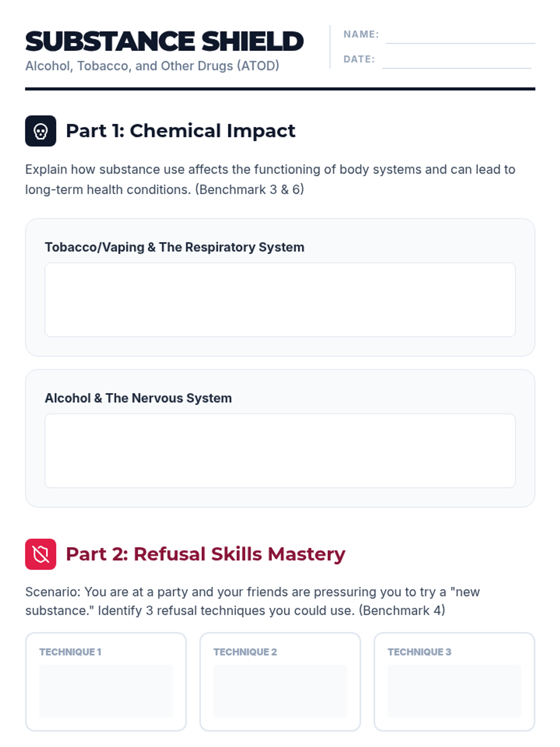The image size is (560, 747).
Task: Click the Part 1 instruction paragraph
Action: [x=270, y=179]
